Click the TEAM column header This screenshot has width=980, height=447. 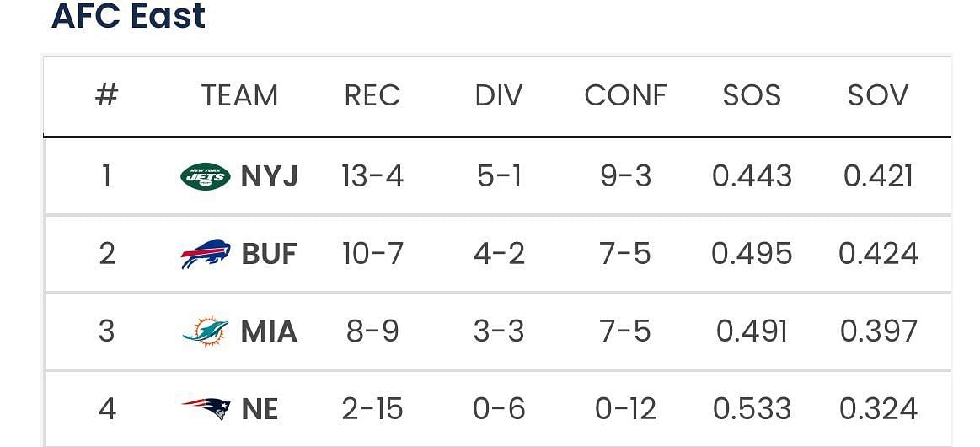(239, 95)
